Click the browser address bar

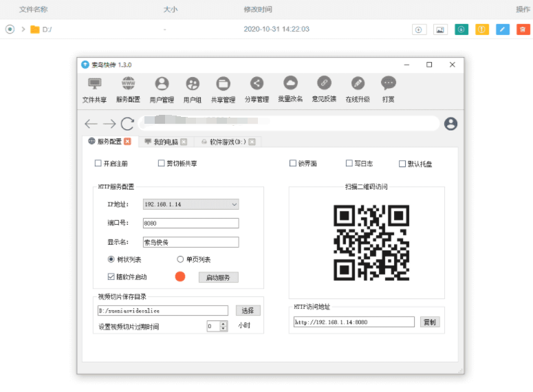pyautogui.click(x=289, y=122)
